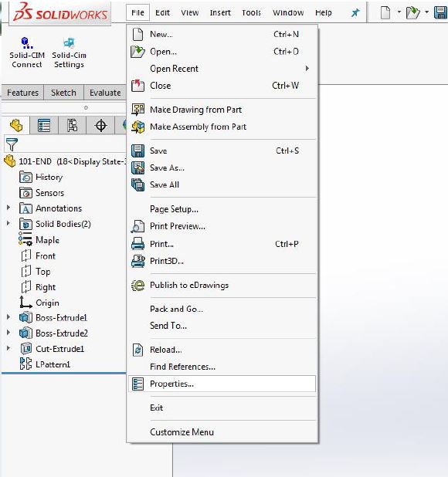The image size is (448, 477).
Task: Click the Top plane icon
Action: coord(26,271)
